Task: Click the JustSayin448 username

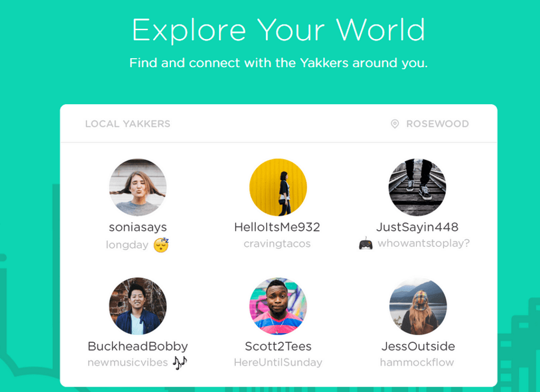Action: 417,228
